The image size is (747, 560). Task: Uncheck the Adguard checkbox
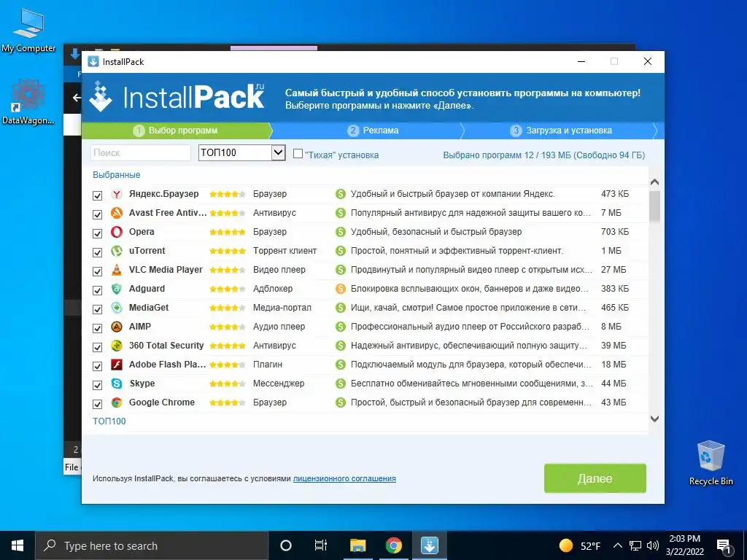pyautogui.click(x=97, y=290)
